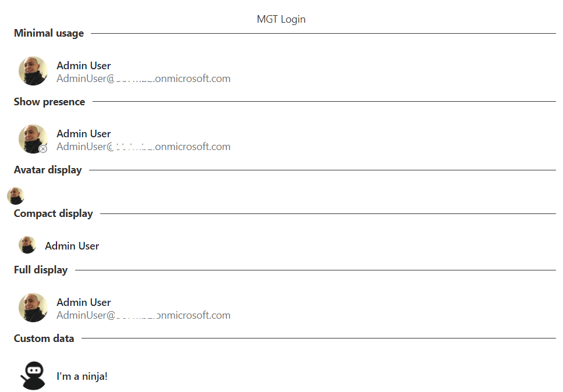The height and width of the screenshot is (392, 563).
Task: Click the avatar in Show presence section
Action: click(33, 138)
